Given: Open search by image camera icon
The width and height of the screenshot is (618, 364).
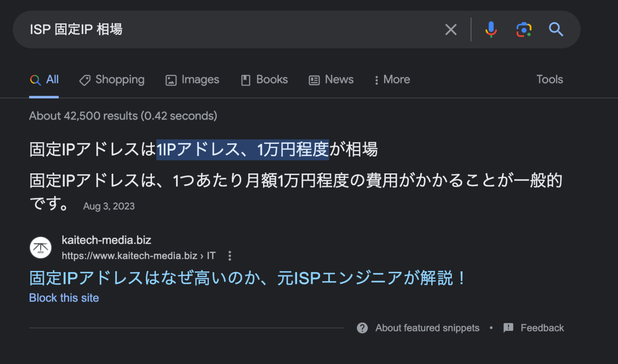Looking at the screenshot, I should tap(524, 30).
